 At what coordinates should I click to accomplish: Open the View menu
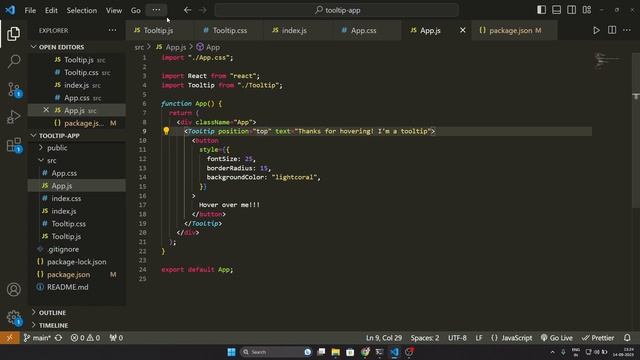(114, 10)
